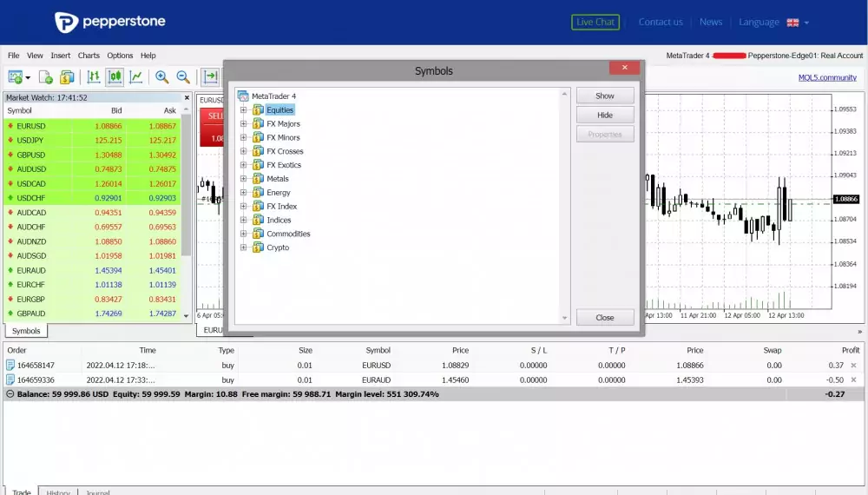Expand the FX Minors tree node
The height and width of the screenshot is (495, 868).
pyautogui.click(x=244, y=137)
